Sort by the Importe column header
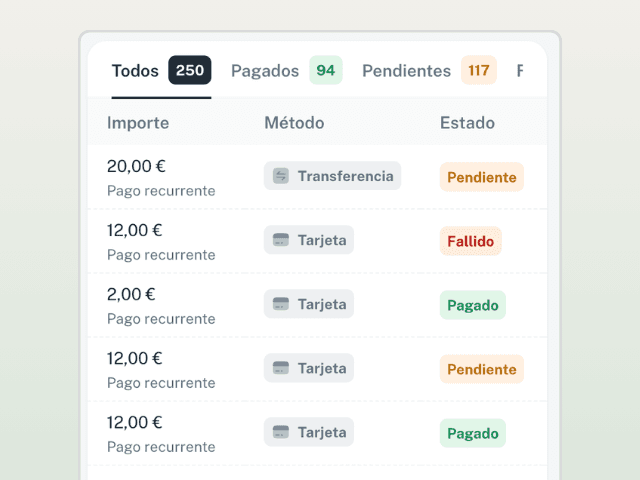Image resolution: width=640 pixels, height=480 pixels. pos(138,123)
